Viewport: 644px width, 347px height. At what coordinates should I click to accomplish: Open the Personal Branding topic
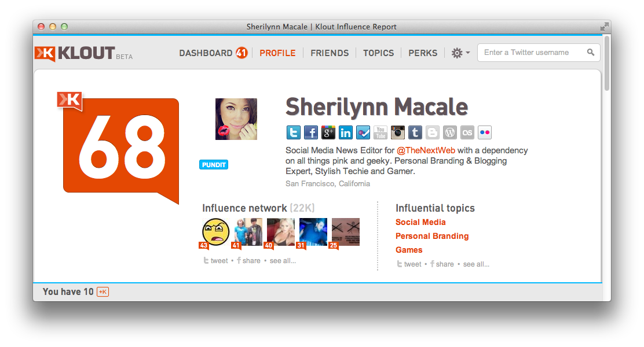pos(432,236)
